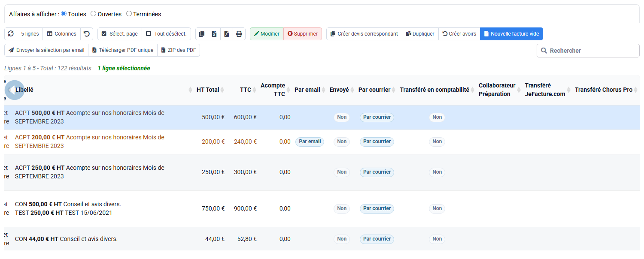Screen dimensions: 644x259
Task: Sort by Transféré en comptabilité arrows
Action: coord(473,90)
